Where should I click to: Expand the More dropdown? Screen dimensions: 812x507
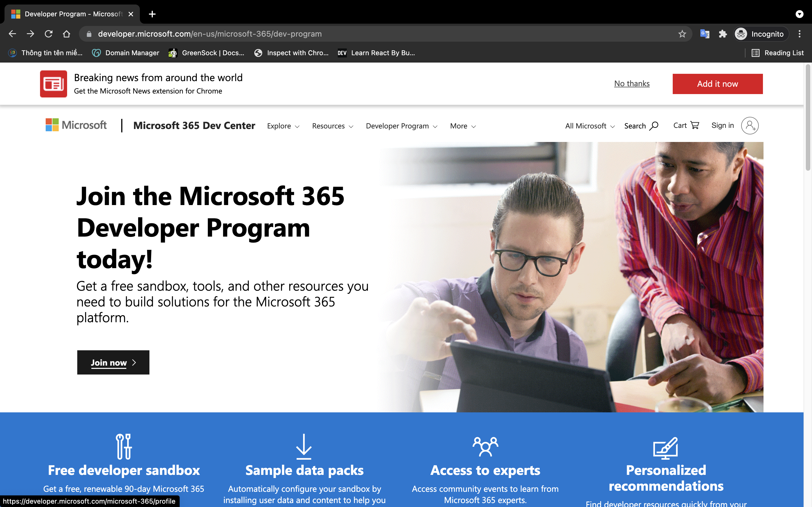(x=462, y=126)
